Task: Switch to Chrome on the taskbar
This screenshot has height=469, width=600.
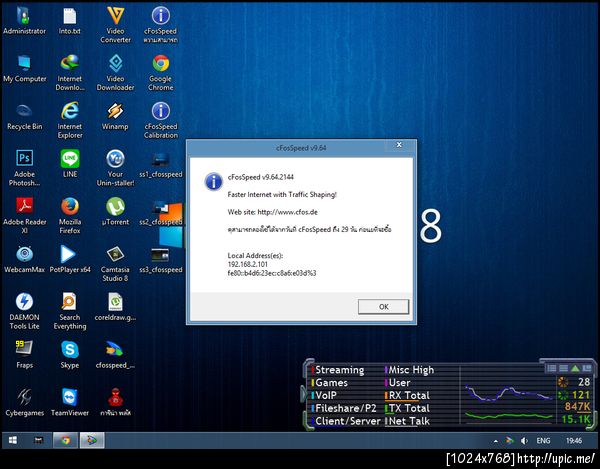Action: 65,441
